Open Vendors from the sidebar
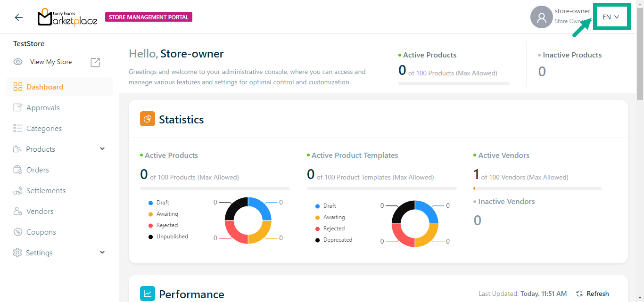Image resolution: width=644 pixels, height=302 pixels. click(x=40, y=211)
